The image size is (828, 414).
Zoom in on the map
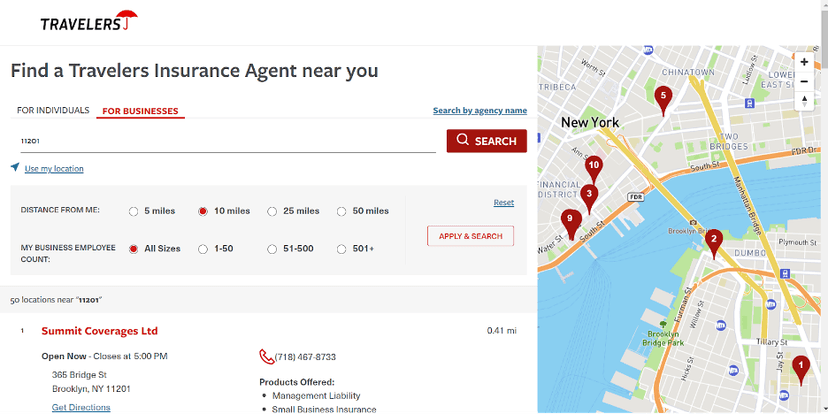(x=804, y=62)
